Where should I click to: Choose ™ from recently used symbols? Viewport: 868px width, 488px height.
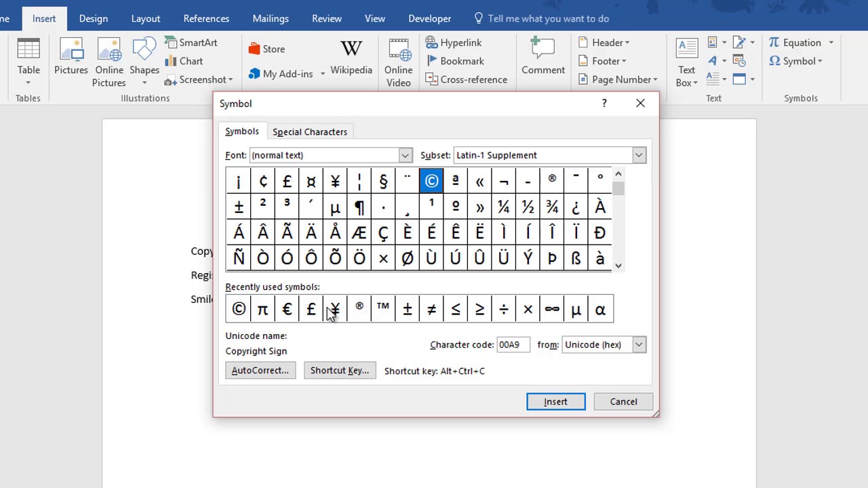pyautogui.click(x=383, y=309)
